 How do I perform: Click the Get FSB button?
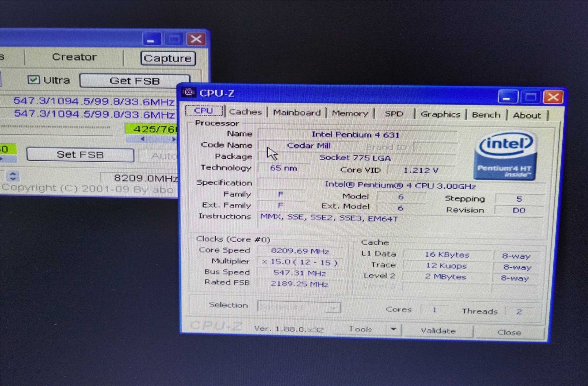(x=134, y=81)
